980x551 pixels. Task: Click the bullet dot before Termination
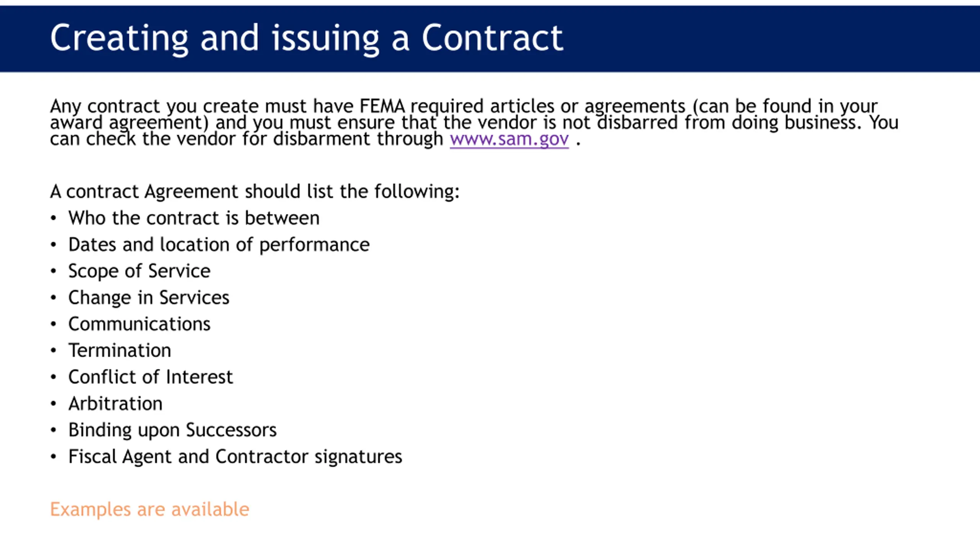[x=53, y=350]
